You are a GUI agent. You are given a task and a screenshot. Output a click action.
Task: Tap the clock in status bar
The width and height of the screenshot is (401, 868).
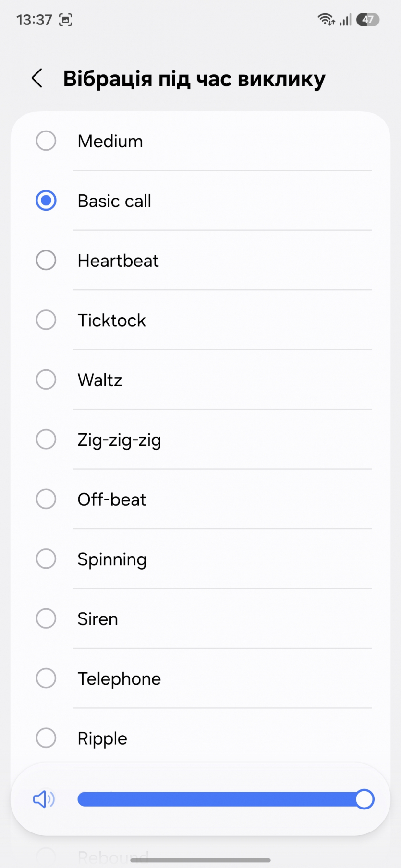coord(34,20)
